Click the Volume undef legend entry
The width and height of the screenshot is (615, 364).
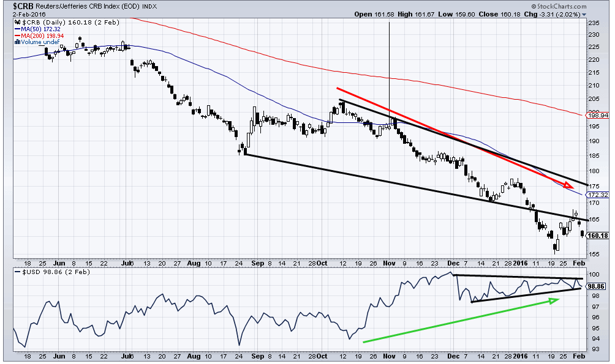[40, 42]
